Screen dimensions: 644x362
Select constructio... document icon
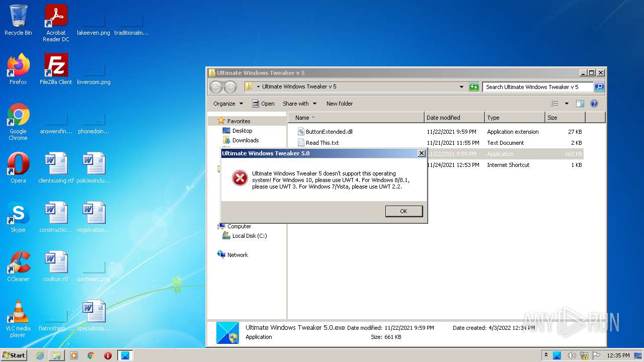[56, 217]
